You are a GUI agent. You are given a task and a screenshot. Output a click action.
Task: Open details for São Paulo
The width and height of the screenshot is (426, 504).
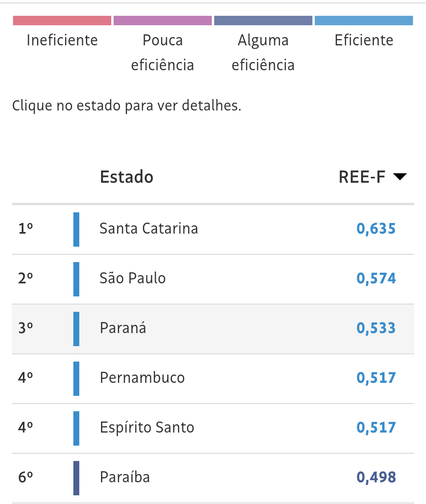pos(132,278)
